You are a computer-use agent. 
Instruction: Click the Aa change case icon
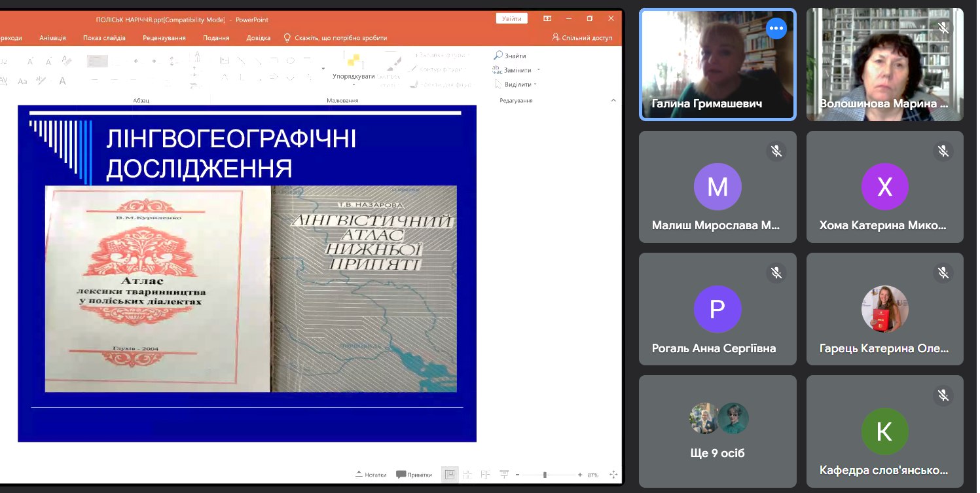pyautogui.click(x=22, y=81)
